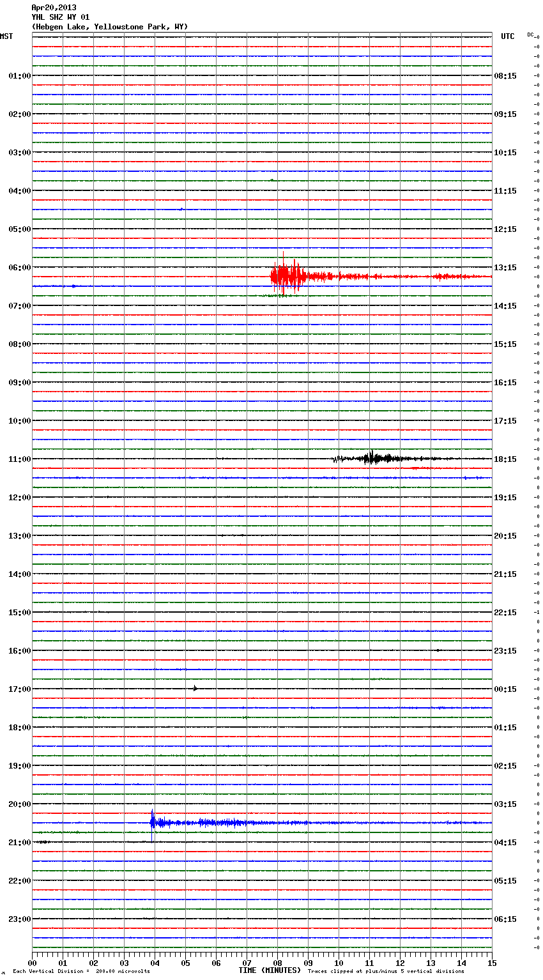The image size is (543, 980).
Task: Click the 06:15 UTC time label
Action: [x=505, y=919]
